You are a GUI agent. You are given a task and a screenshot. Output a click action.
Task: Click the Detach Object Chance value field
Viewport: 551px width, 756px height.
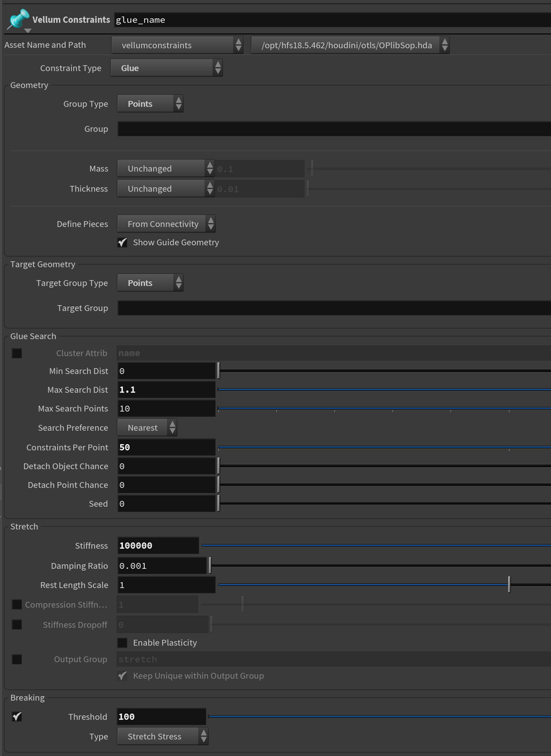(166, 466)
